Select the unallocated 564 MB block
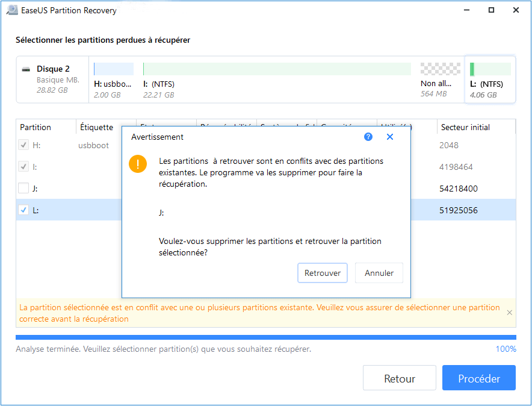The width and height of the screenshot is (532, 406). point(440,80)
